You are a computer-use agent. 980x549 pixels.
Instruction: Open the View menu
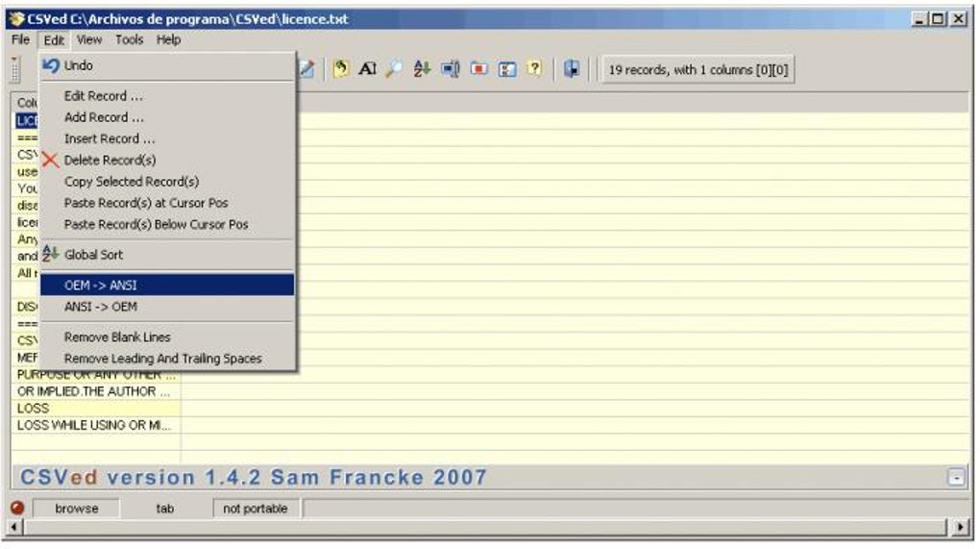coord(89,39)
